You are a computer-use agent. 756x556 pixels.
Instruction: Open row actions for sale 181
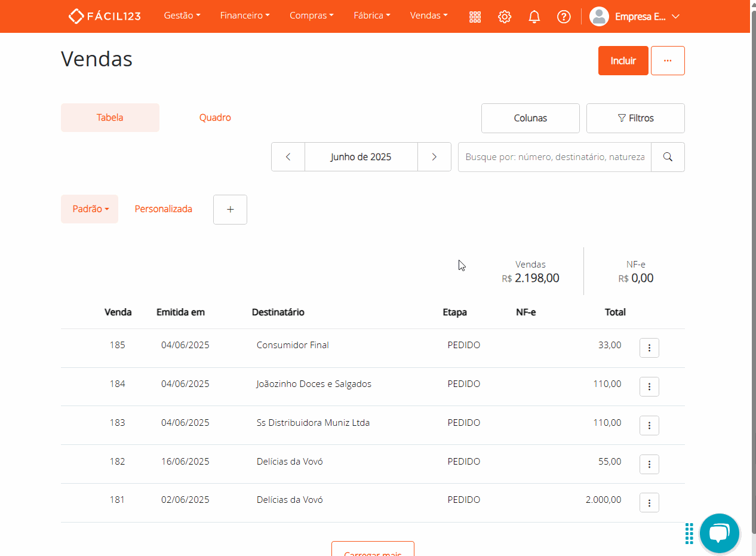pyautogui.click(x=649, y=502)
